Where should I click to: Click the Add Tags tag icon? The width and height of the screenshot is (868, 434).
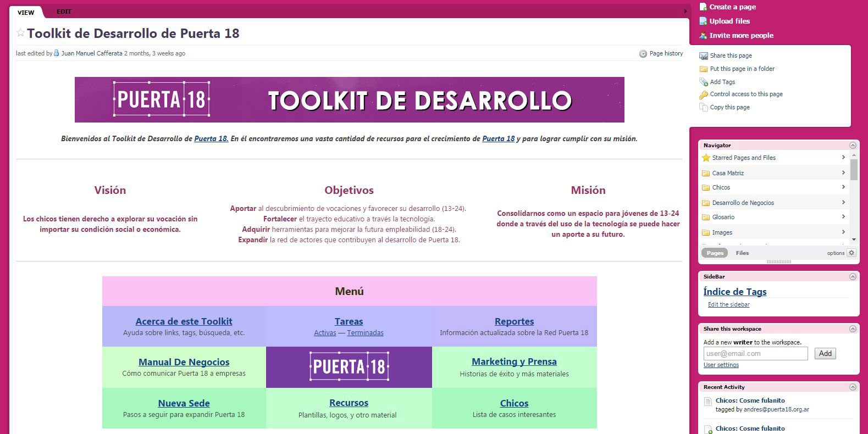[704, 82]
